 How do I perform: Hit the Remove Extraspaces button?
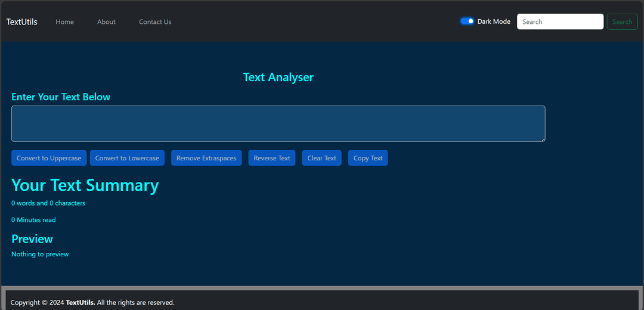pyautogui.click(x=206, y=158)
